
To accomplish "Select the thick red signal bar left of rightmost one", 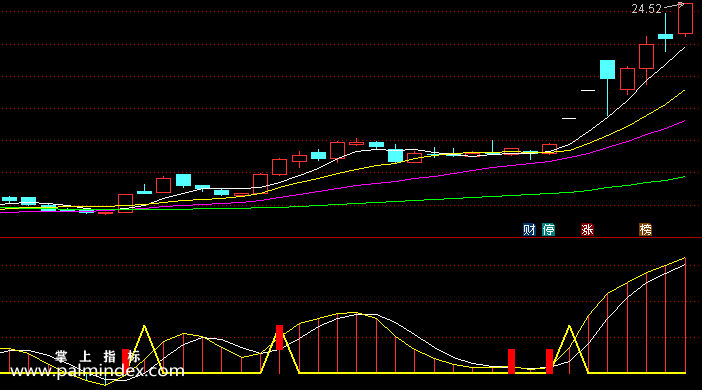I will click(511, 361).
